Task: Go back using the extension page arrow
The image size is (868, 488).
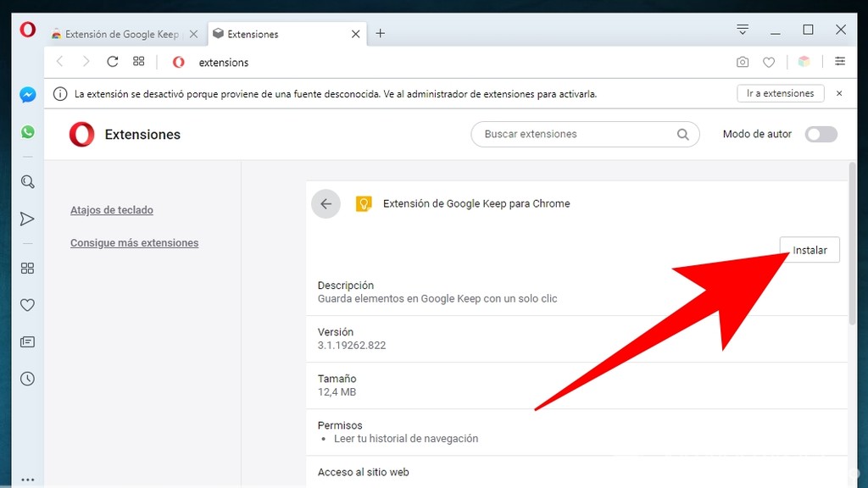Action: tap(326, 203)
